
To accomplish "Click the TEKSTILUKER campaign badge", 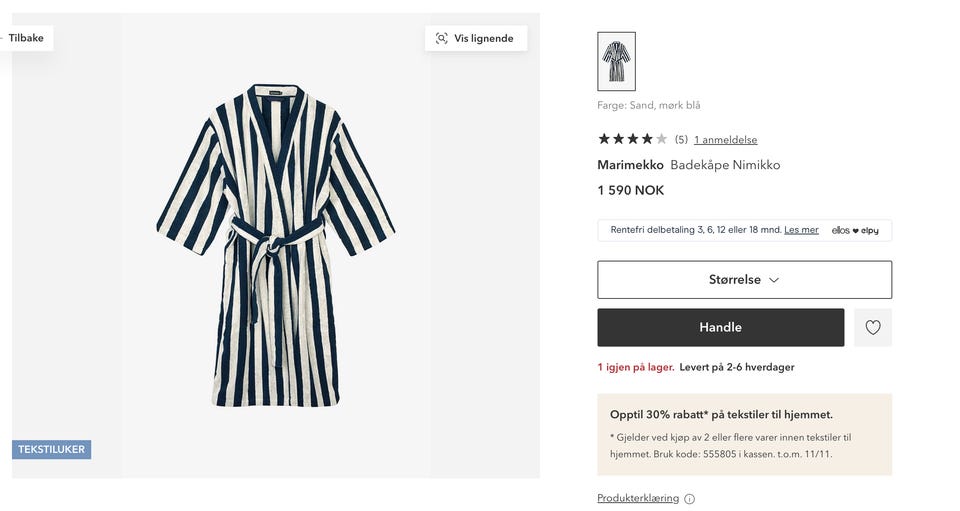I will [52, 450].
